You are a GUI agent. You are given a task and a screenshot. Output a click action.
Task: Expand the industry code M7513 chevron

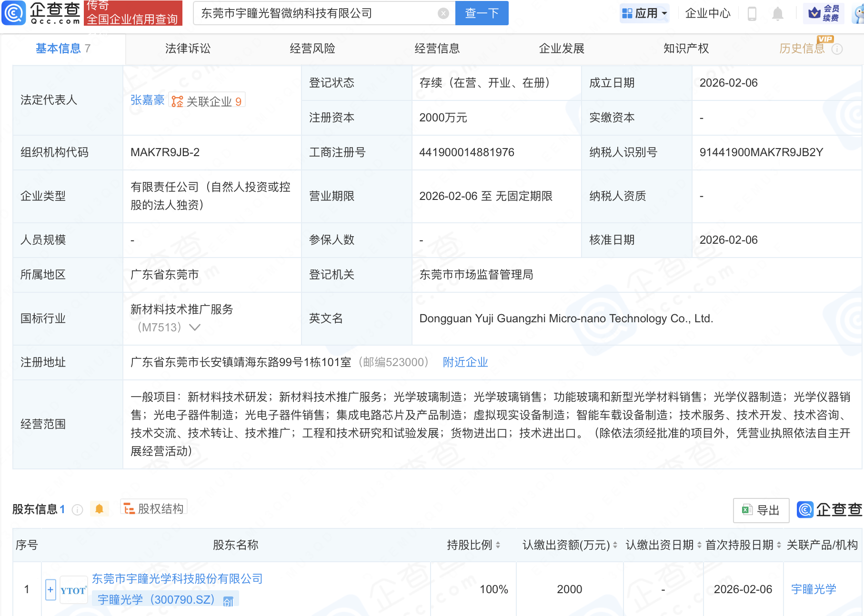pyautogui.click(x=195, y=328)
